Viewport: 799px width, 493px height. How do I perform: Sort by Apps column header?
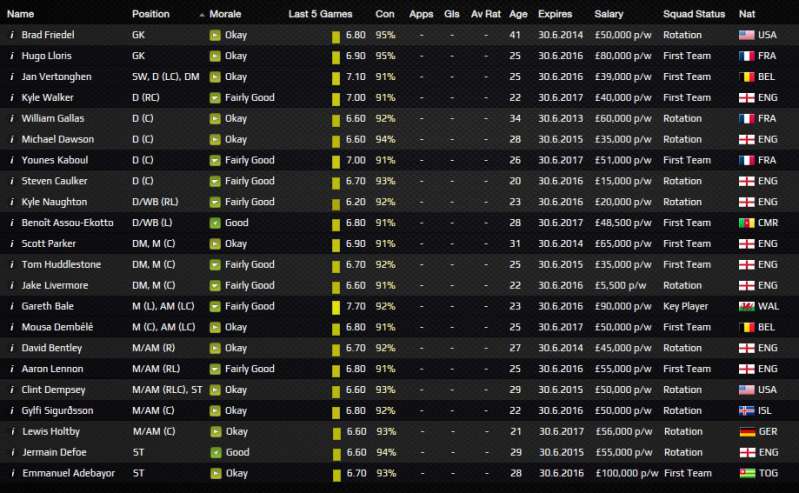pos(421,14)
